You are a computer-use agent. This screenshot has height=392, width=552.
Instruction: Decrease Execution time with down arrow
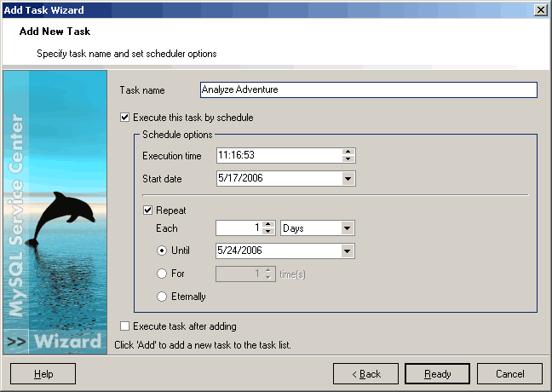pyautogui.click(x=348, y=159)
